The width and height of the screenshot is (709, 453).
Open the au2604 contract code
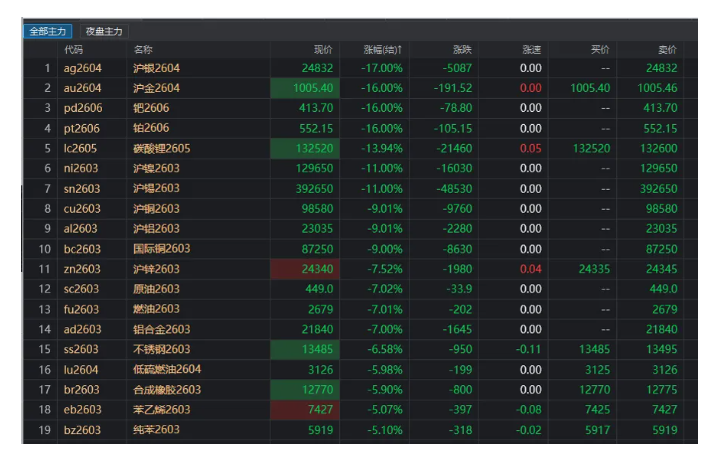(83, 88)
